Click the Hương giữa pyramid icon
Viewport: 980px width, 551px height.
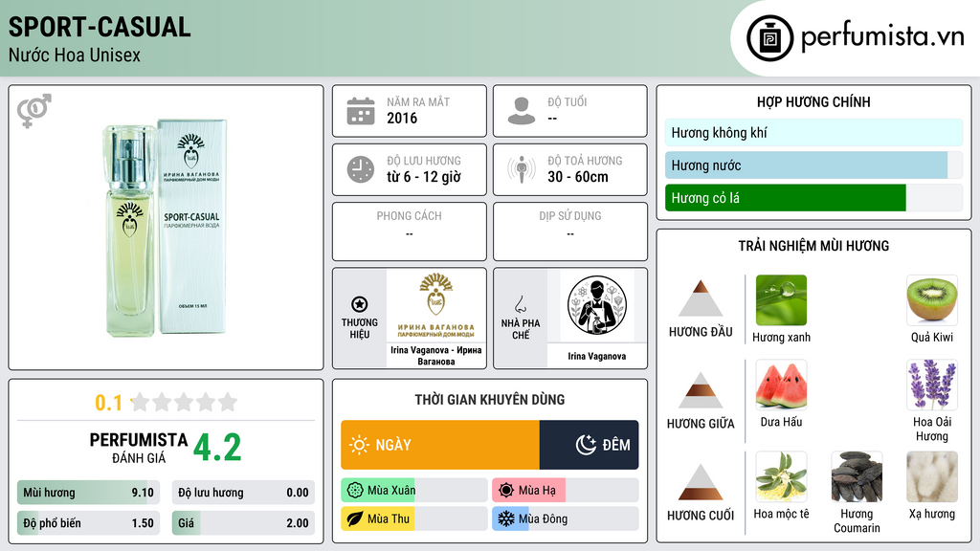click(x=701, y=390)
